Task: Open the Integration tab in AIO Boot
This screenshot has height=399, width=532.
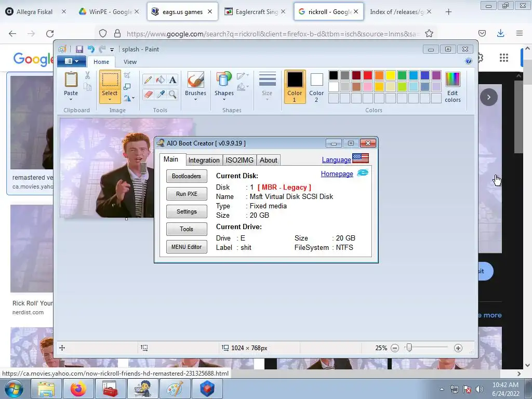Action: [x=204, y=160]
